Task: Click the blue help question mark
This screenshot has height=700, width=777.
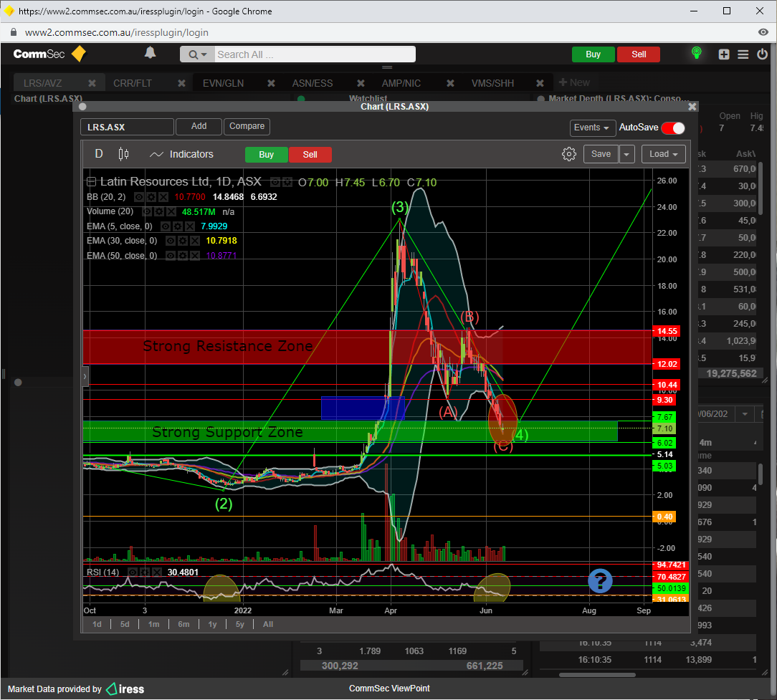Action: (600, 581)
